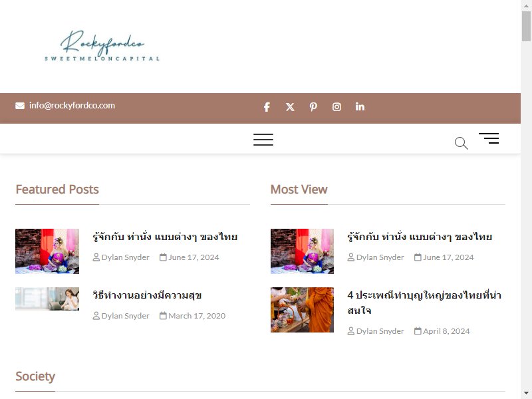The height and width of the screenshot is (399, 532).
Task: Click the Most View first post thumbnail
Action: pos(302,251)
